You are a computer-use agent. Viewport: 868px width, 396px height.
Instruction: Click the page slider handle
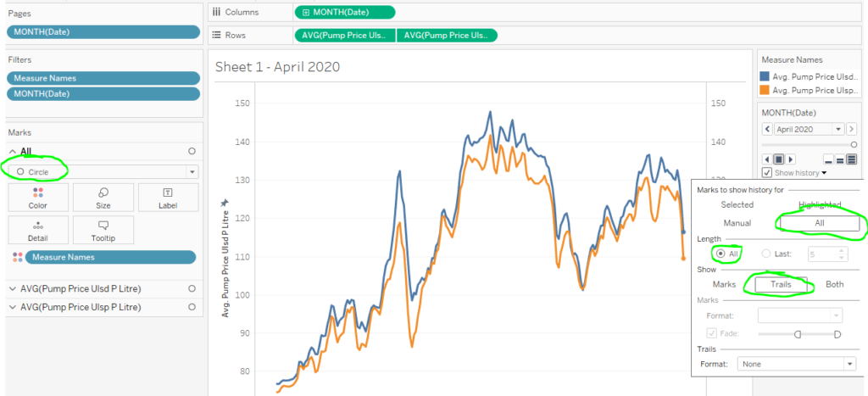(854, 144)
